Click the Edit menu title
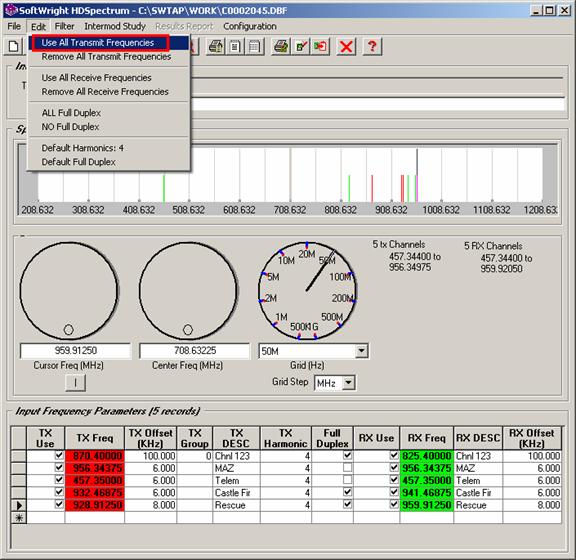The image size is (576, 560). pyautogui.click(x=38, y=26)
